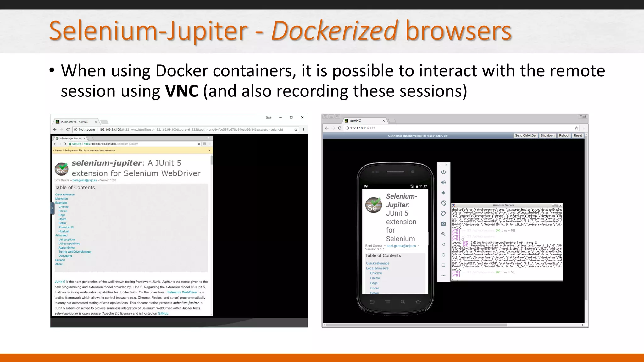
Task: Reload page in right noVNC browser
Action: click(340, 128)
